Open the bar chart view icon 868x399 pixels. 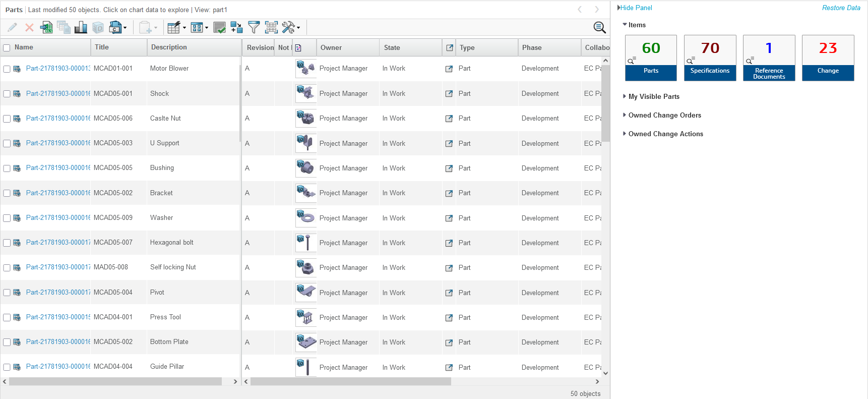[81, 27]
